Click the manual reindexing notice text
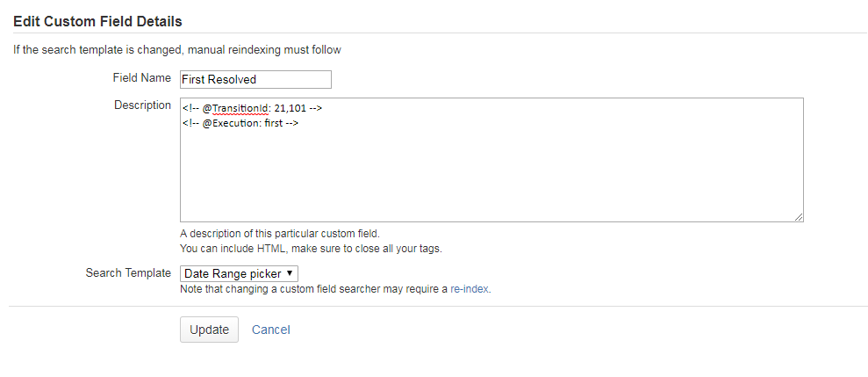The width and height of the screenshot is (868, 377). (176, 50)
